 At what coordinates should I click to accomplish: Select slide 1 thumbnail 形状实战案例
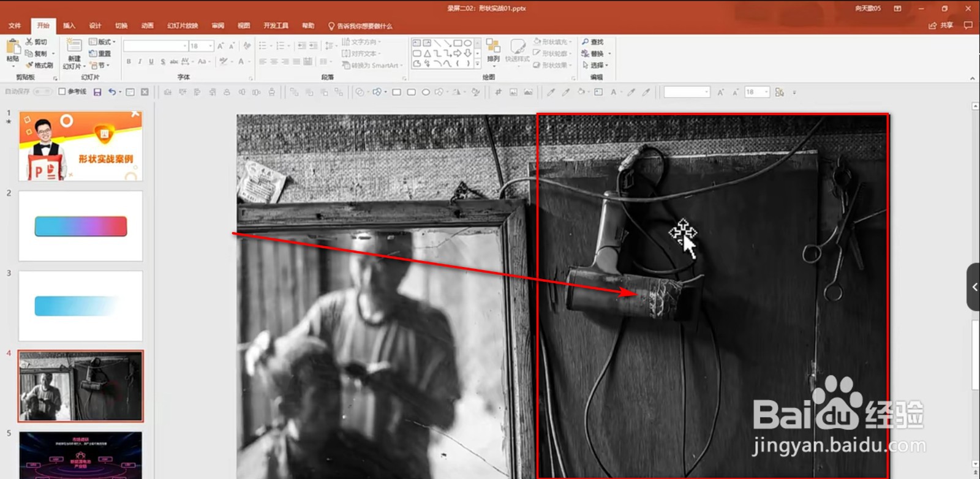[x=81, y=146]
